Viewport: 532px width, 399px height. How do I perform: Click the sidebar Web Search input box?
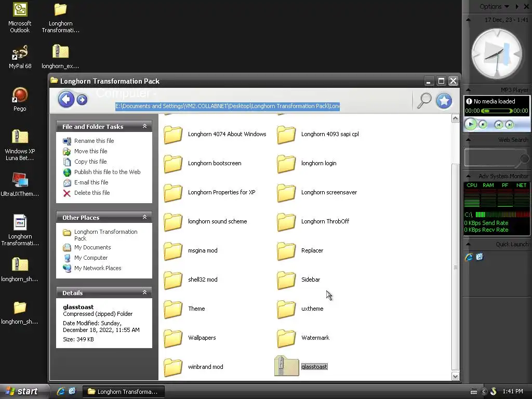[492, 157]
